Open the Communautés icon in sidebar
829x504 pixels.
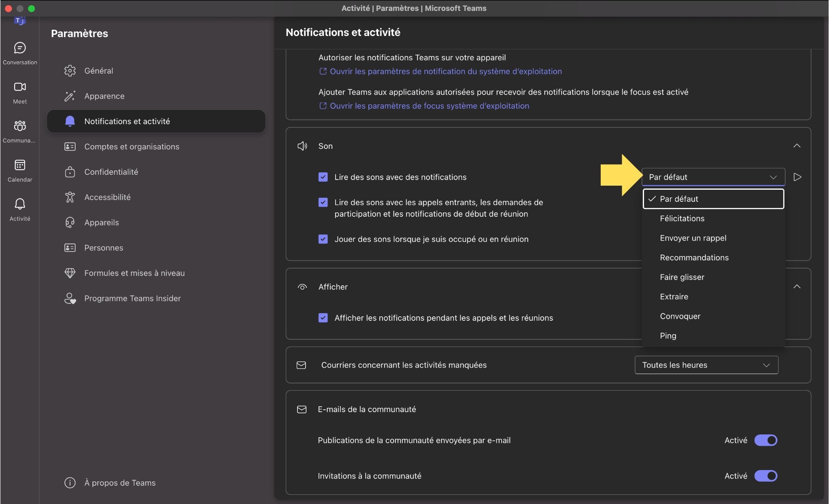(x=20, y=126)
